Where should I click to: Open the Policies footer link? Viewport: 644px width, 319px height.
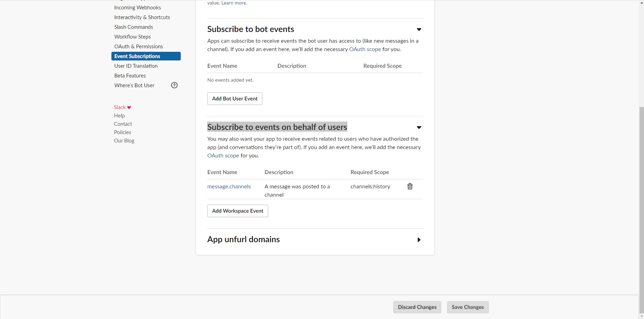tap(122, 132)
